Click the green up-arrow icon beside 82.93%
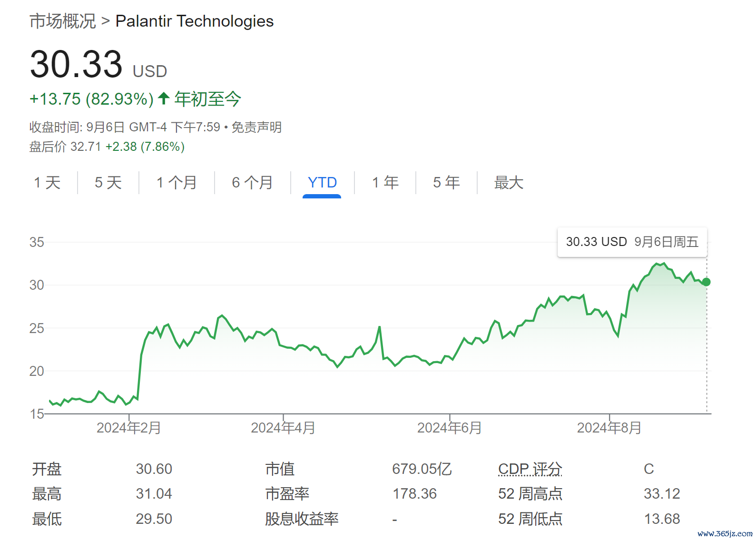This screenshot has height=541, width=756. (x=164, y=98)
